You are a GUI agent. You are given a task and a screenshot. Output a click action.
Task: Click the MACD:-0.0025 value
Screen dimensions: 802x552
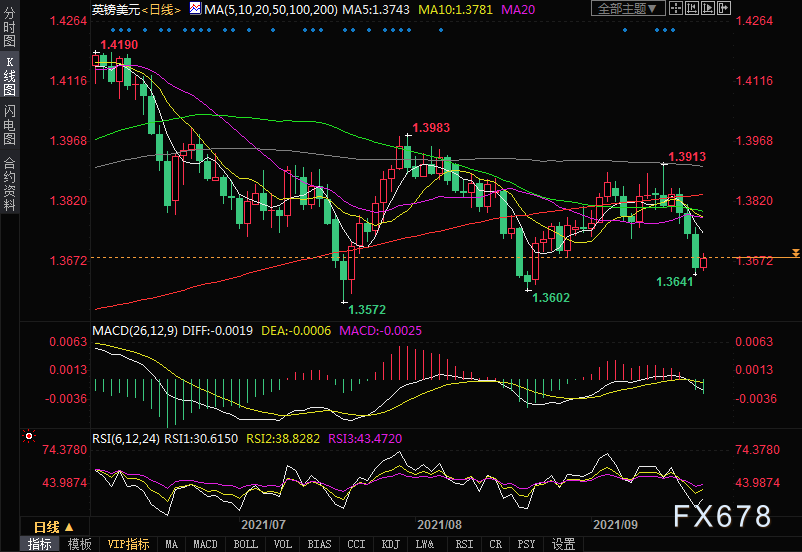point(381,330)
